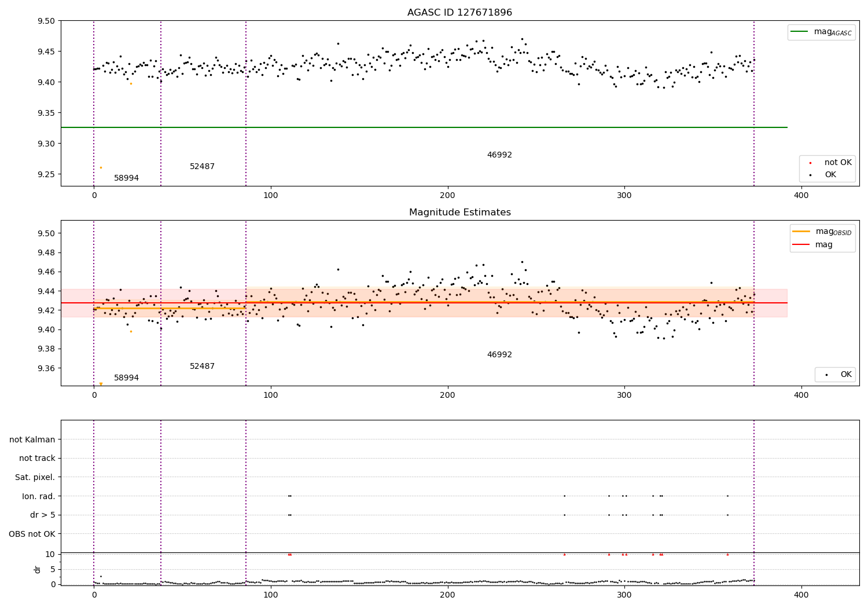
Task: Click the title 'AGASC ID 127671896'
Action: (459, 13)
